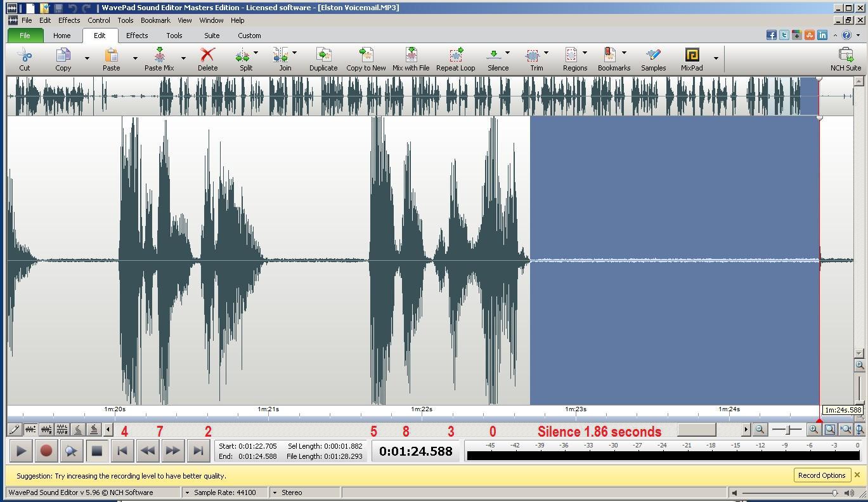Open the Paste Mix dropdown arrow
868x502 pixels.
coord(183,58)
